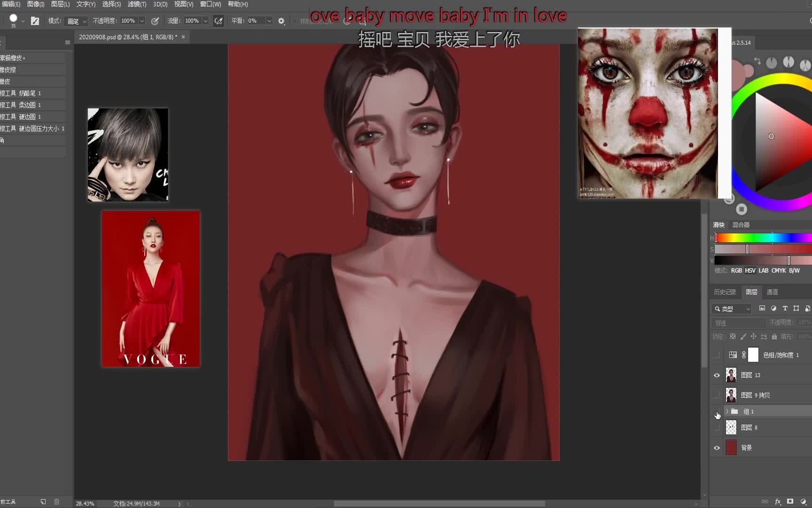Add a layer mask icon
Viewport: 812px width, 508px height.
tap(790, 501)
